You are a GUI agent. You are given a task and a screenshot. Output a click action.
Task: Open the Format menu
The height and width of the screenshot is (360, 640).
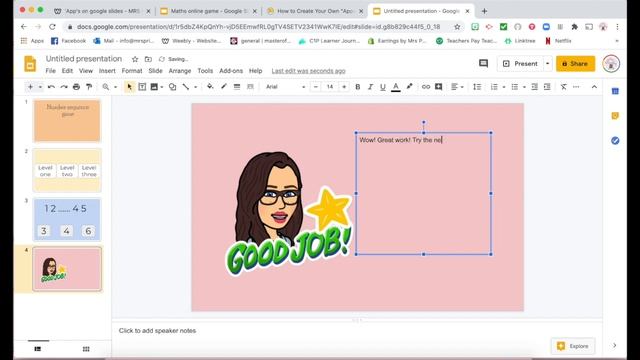tap(132, 71)
